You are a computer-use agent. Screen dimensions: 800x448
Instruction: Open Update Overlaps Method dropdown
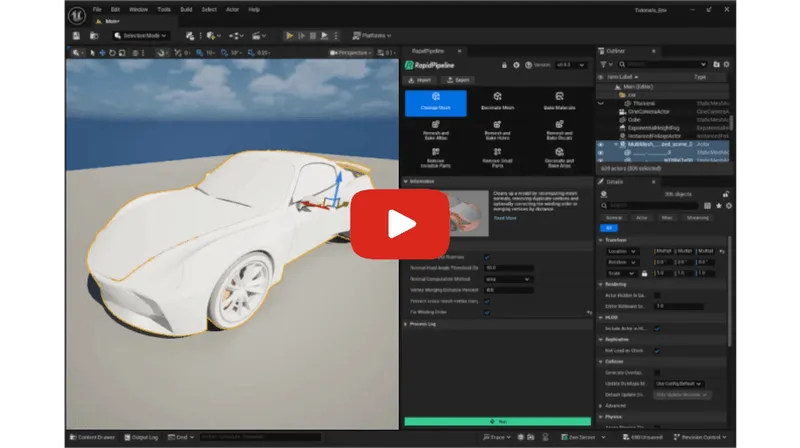coord(679,384)
